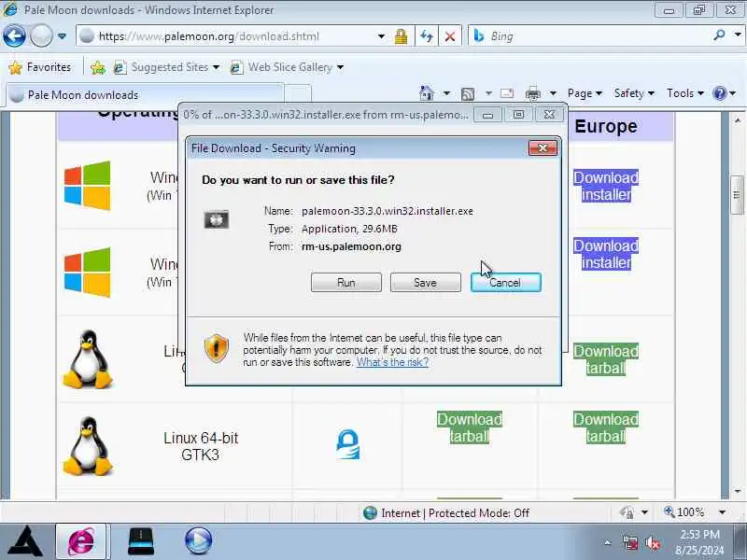
Task: Click the privacy report icon in status bar
Action: [627, 512]
